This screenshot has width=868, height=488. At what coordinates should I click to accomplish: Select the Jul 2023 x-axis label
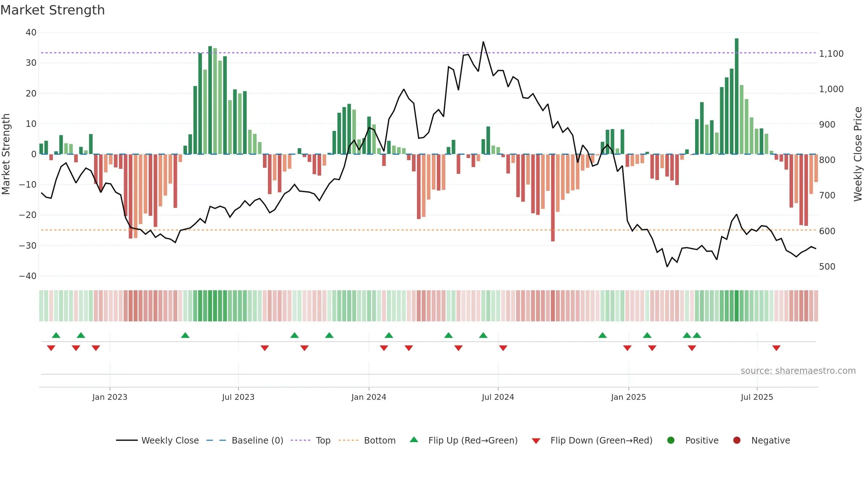pos(238,397)
